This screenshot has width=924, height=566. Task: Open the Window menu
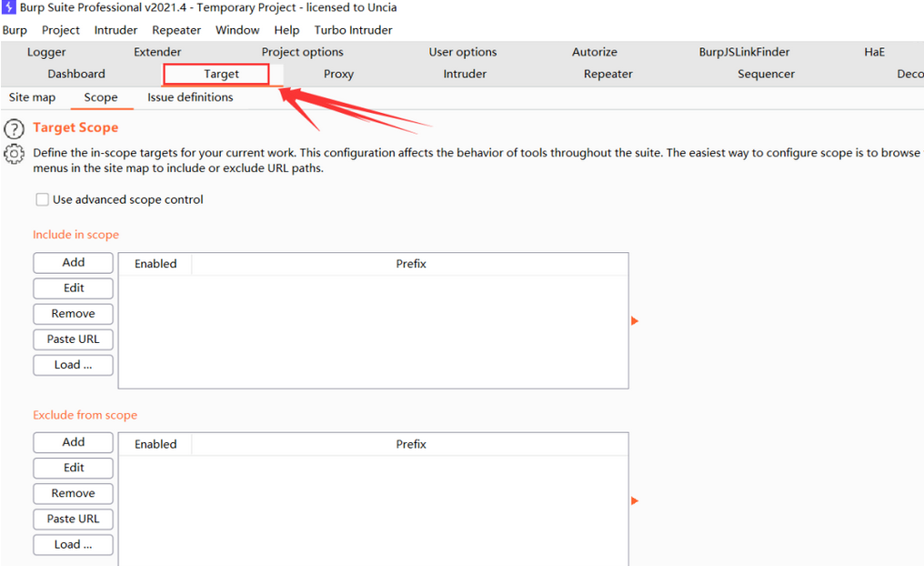237,30
